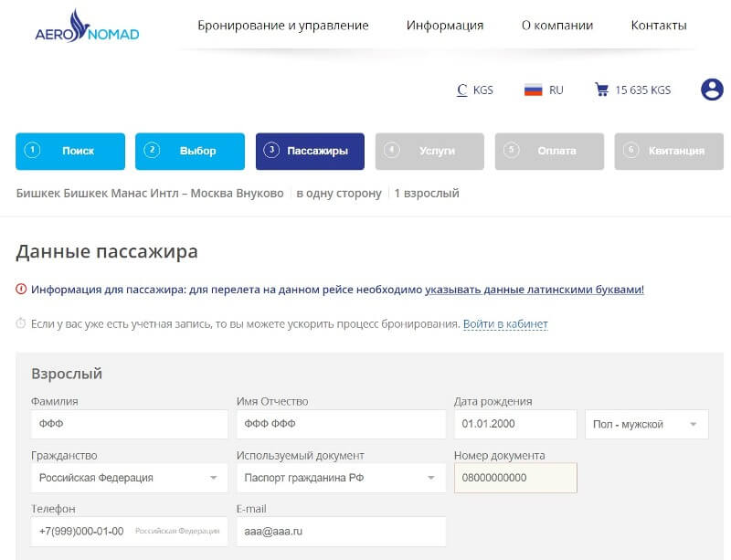Open the Бронирование и управление menu

pos(283,26)
